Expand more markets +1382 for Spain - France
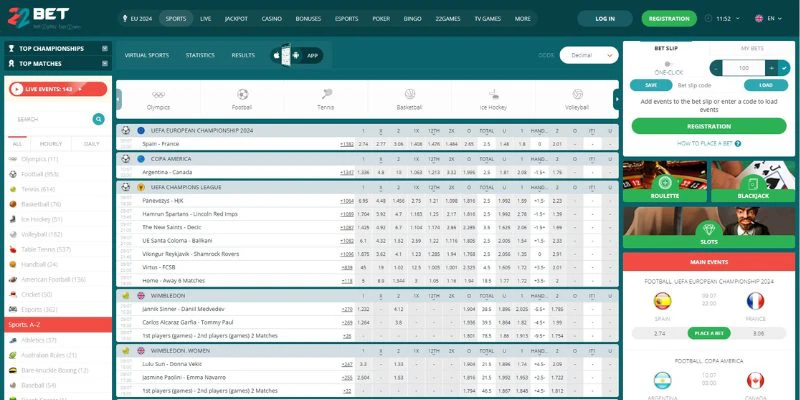Viewport: 800px width, 400px height. click(347, 144)
